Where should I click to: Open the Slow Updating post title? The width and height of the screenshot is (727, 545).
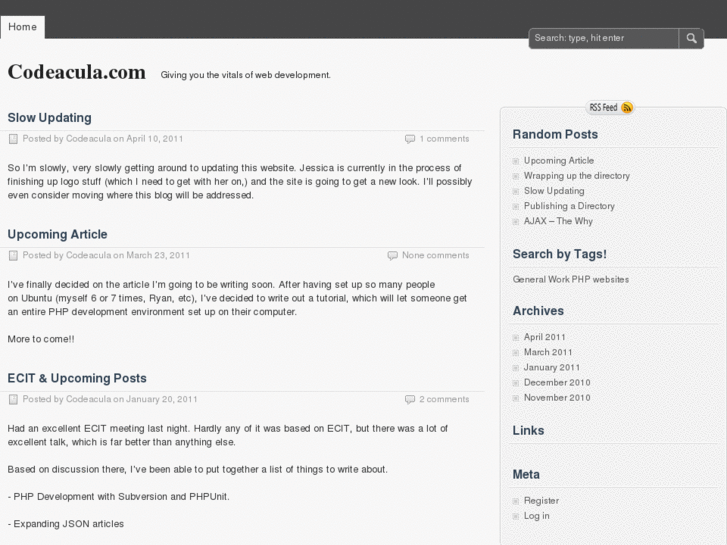pos(49,117)
